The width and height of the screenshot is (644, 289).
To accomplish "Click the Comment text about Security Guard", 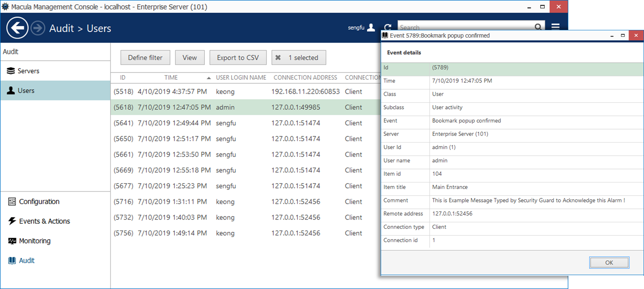I will point(529,200).
